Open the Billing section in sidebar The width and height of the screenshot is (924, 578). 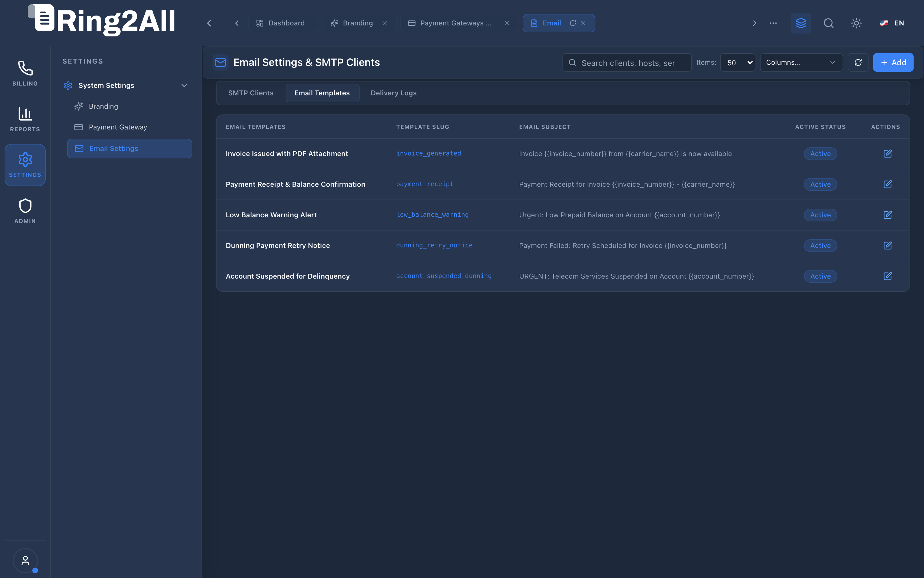[25, 73]
